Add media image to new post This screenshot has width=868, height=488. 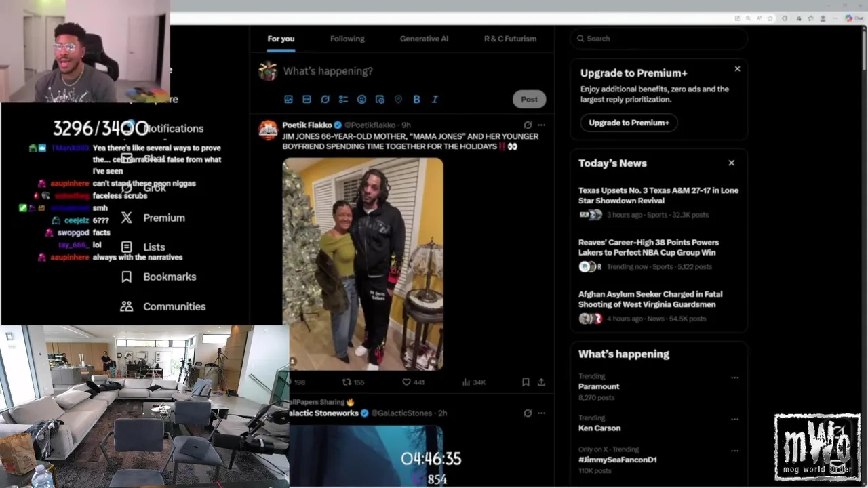[288, 99]
